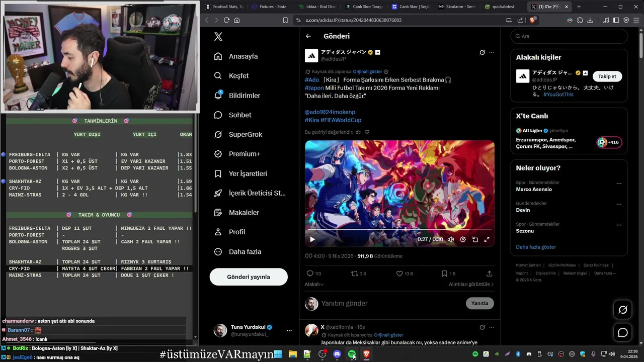The height and width of the screenshot is (362, 644).
Task: Go back with the Gönderi arrow
Action: (x=308, y=36)
